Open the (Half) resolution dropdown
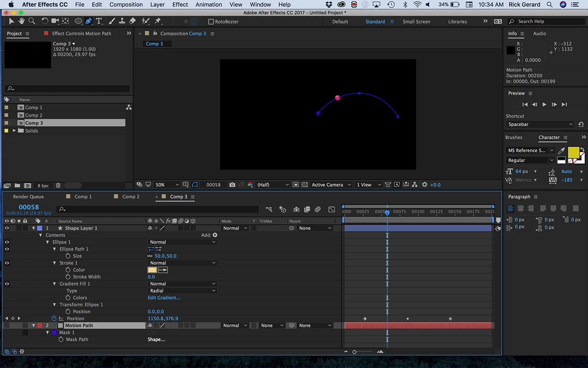 coord(273,185)
